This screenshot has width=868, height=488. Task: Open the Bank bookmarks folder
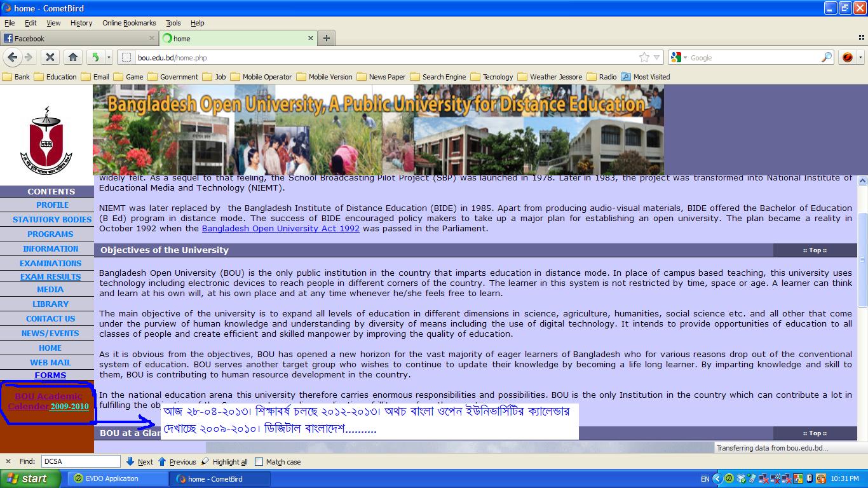pos(17,77)
